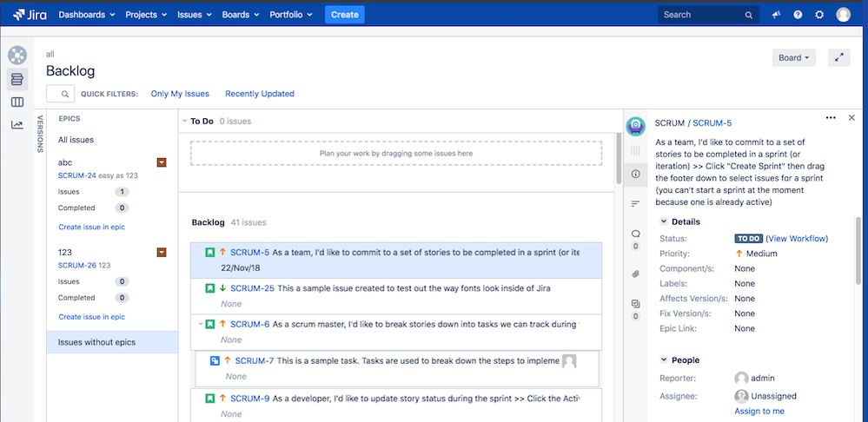
Task: Click the sub-task type icon of SCRUM-7
Action: tap(215, 361)
